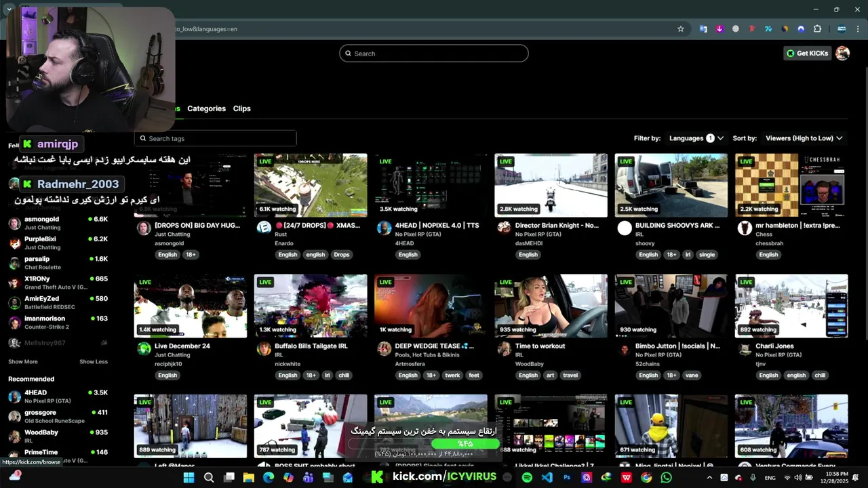Click 18+ tag under asmongold stream

pos(191,255)
